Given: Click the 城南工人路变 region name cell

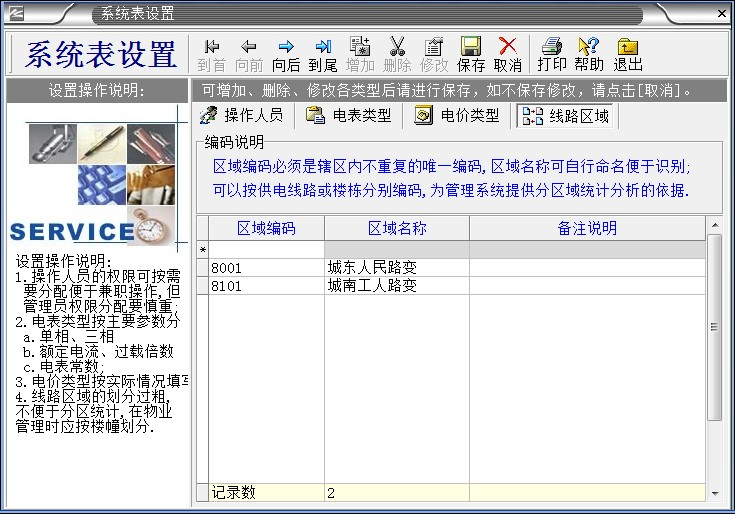Looking at the screenshot, I should click(396, 286).
